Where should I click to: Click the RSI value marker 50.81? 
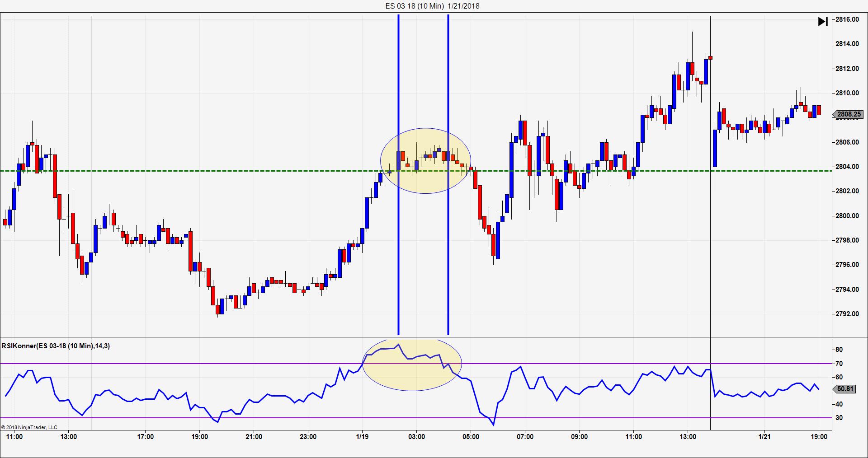coord(844,388)
